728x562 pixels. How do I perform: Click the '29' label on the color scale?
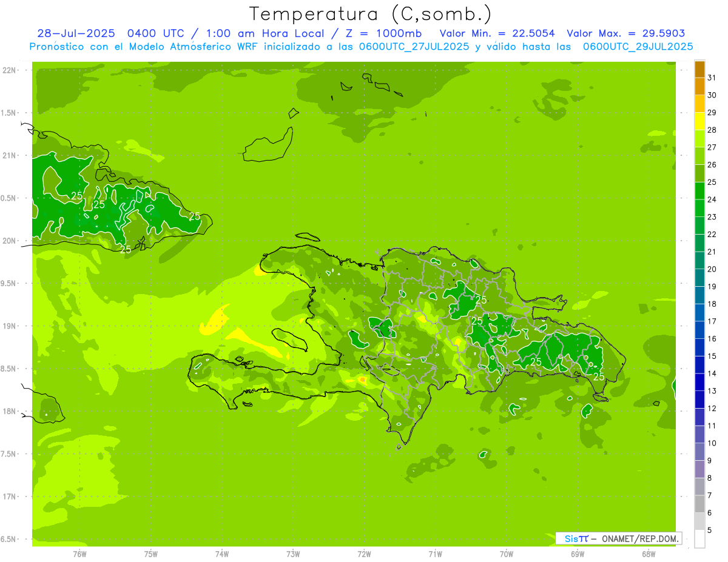point(712,113)
